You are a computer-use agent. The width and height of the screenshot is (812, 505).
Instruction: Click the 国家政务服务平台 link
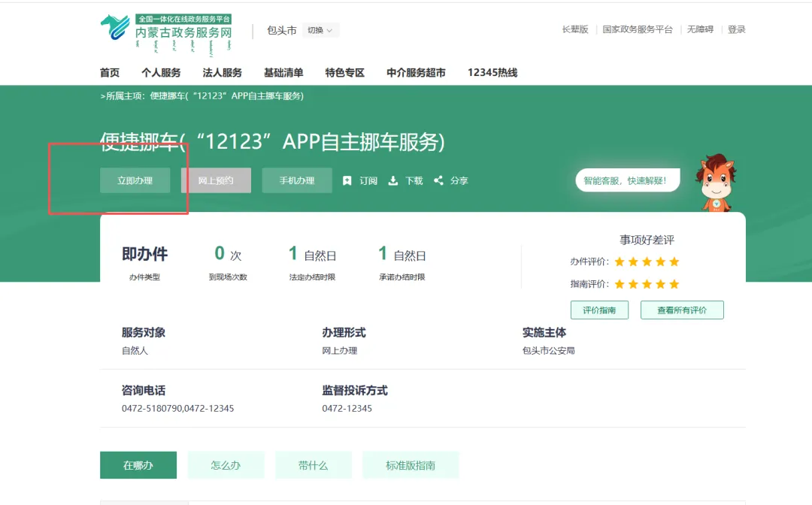(638, 29)
